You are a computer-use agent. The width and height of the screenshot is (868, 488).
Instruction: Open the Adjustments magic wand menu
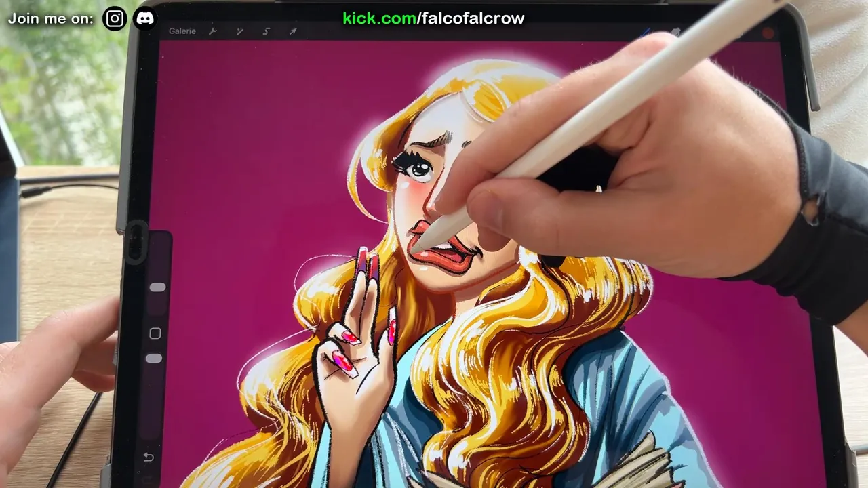click(x=239, y=31)
